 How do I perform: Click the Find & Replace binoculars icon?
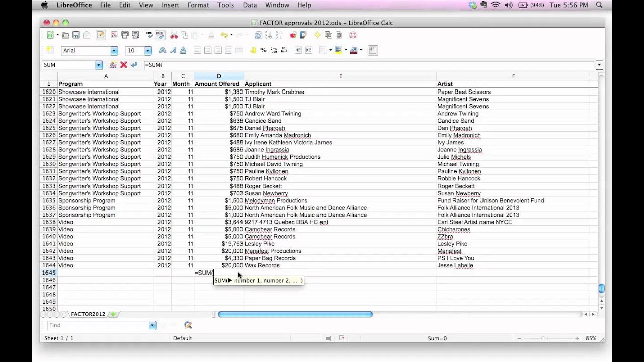pyautogui.click(x=188, y=325)
